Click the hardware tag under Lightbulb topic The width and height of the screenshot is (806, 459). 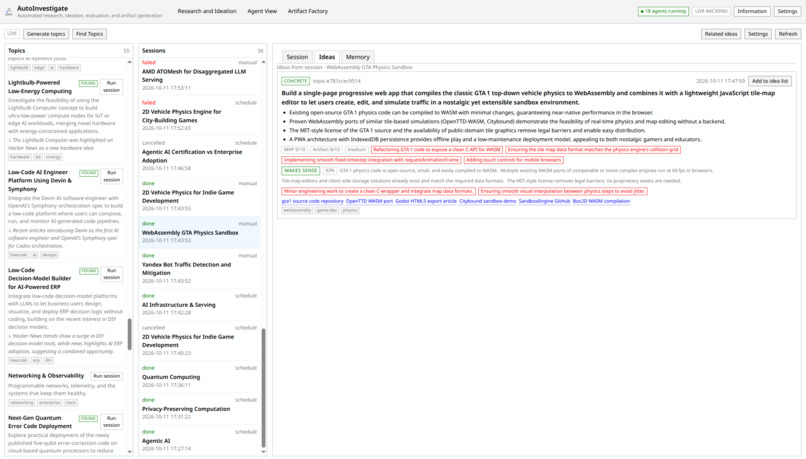[x=20, y=157]
